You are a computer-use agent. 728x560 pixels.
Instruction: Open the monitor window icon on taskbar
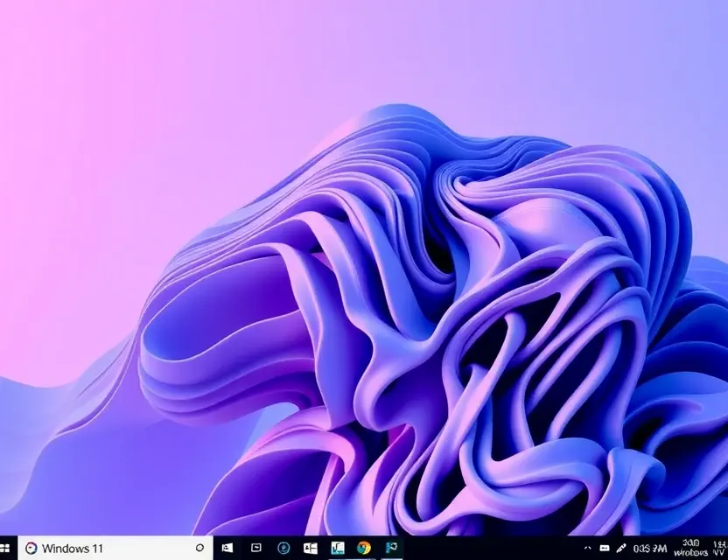click(255, 548)
